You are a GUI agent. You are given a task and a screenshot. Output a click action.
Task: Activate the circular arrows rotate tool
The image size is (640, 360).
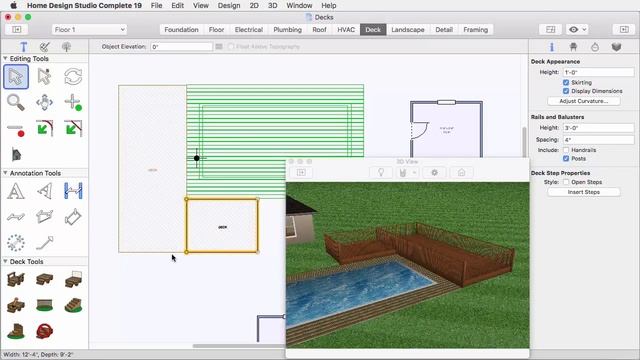point(73,77)
